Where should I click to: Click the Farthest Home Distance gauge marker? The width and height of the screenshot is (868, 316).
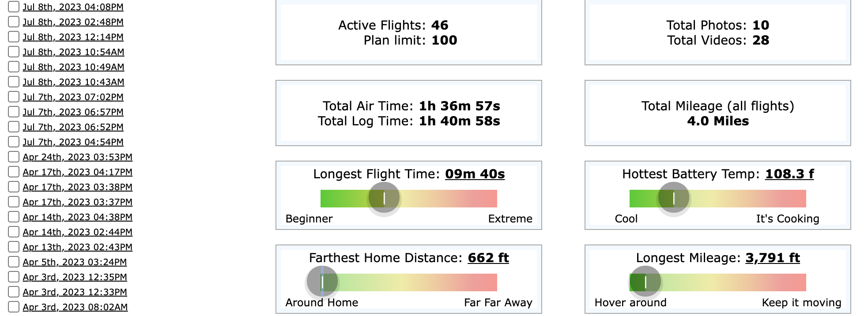[x=322, y=282]
